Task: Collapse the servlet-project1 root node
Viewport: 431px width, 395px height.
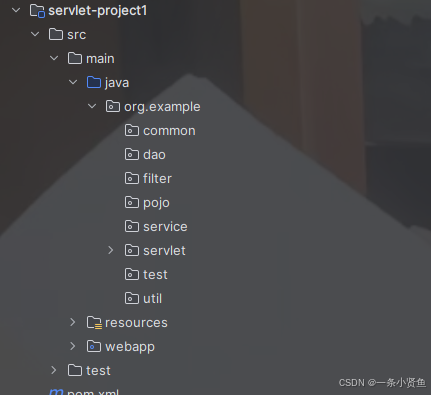Action: [x=16, y=10]
